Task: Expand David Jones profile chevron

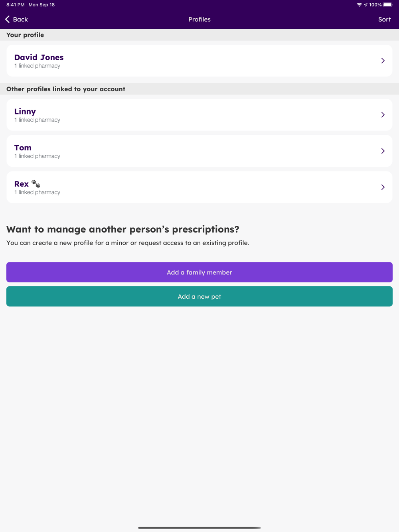Action: 383,61
